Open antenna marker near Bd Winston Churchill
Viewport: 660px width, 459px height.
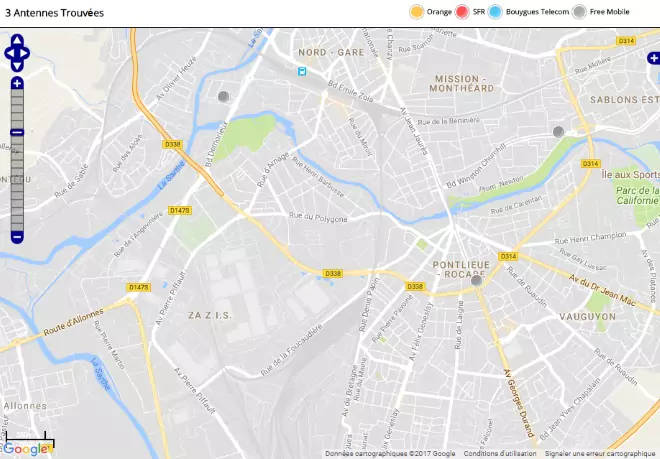pyautogui.click(x=558, y=132)
